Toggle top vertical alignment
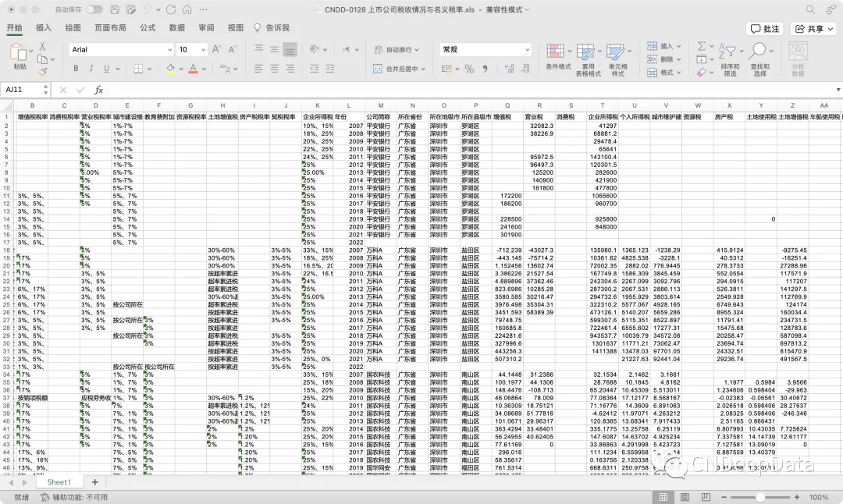 point(258,49)
